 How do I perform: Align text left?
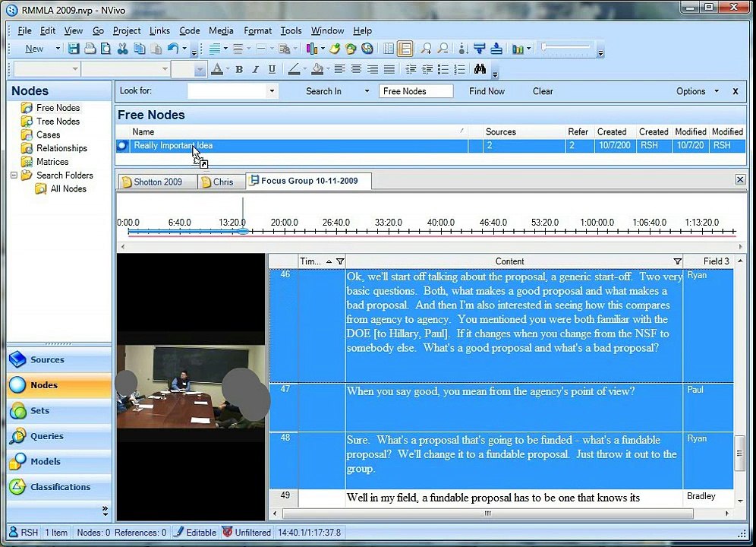pos(339,70)
